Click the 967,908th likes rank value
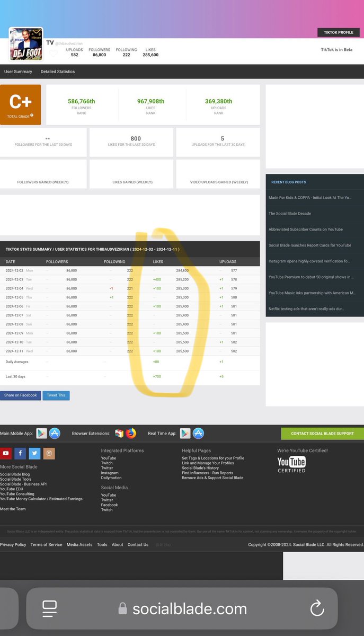The image size is (364, 636). 151,101
